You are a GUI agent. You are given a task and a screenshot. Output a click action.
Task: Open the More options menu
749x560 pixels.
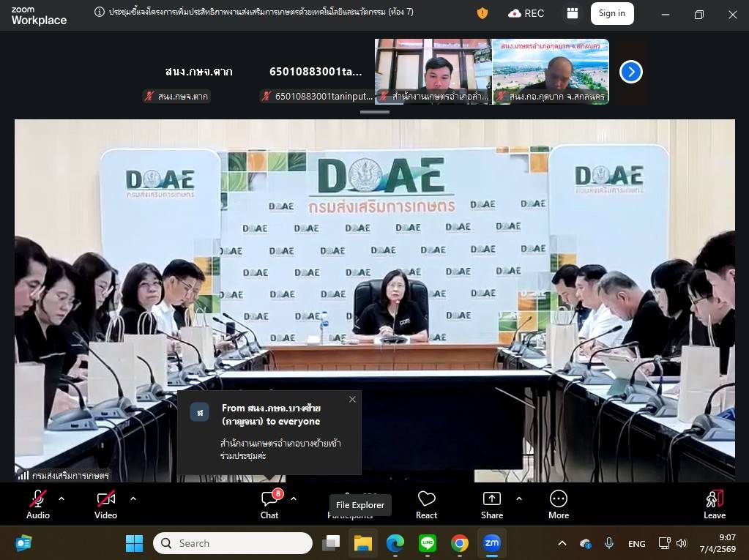pyautogui.click(x=559, y=504)
